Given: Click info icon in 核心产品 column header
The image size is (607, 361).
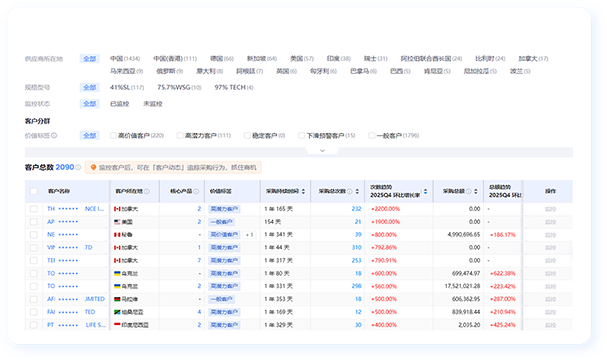Looking at the screenshot, I should 196,191.
